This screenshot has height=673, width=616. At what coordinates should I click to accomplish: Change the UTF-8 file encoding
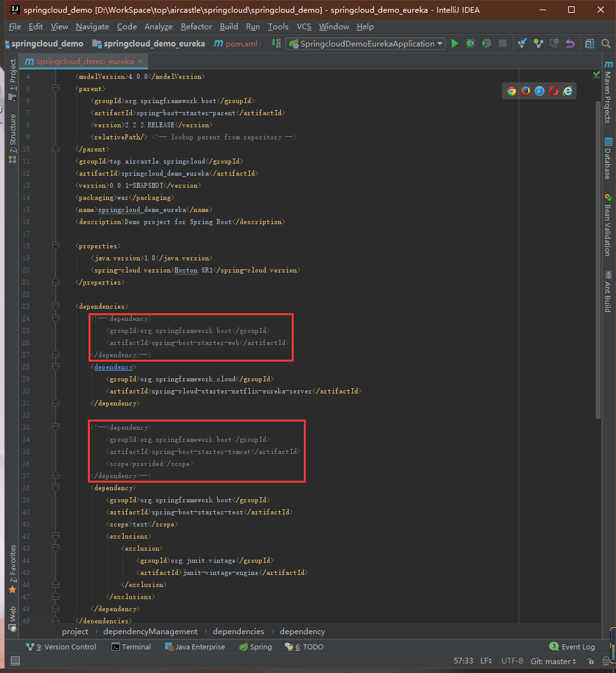[x=512, y=662]
